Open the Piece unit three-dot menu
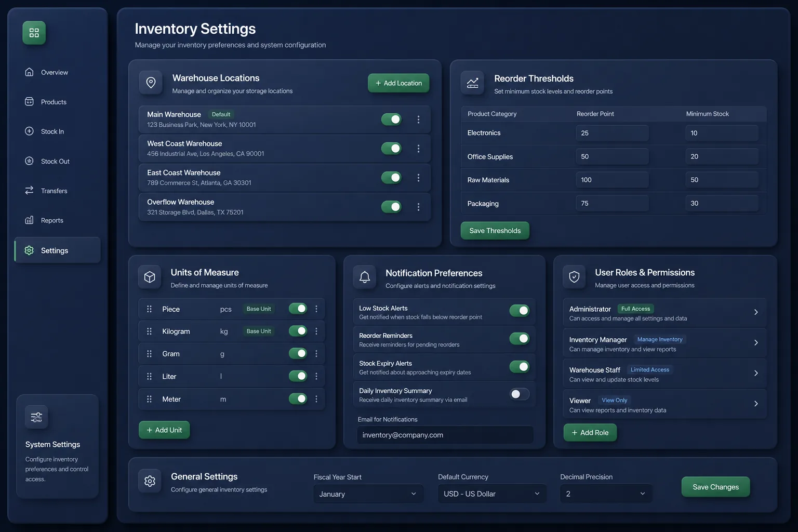Viewport: 798px width, 532px height. click(316, 309)
